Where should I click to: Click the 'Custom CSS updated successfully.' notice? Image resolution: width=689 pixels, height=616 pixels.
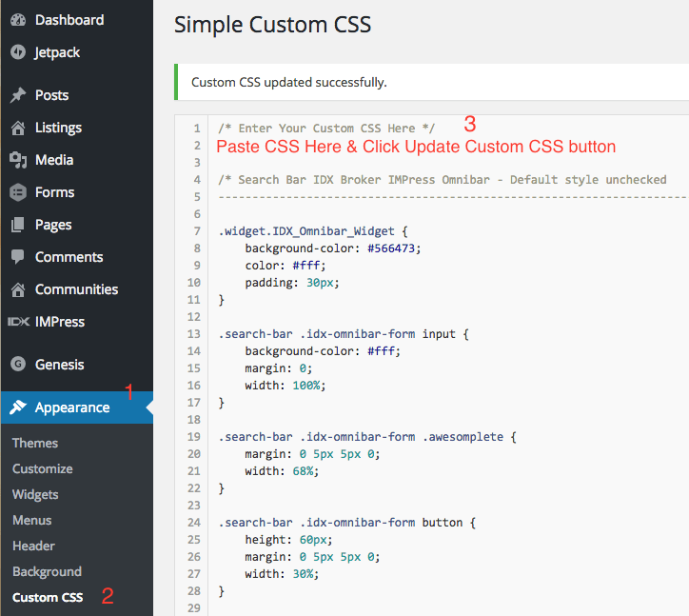point(289,82)
